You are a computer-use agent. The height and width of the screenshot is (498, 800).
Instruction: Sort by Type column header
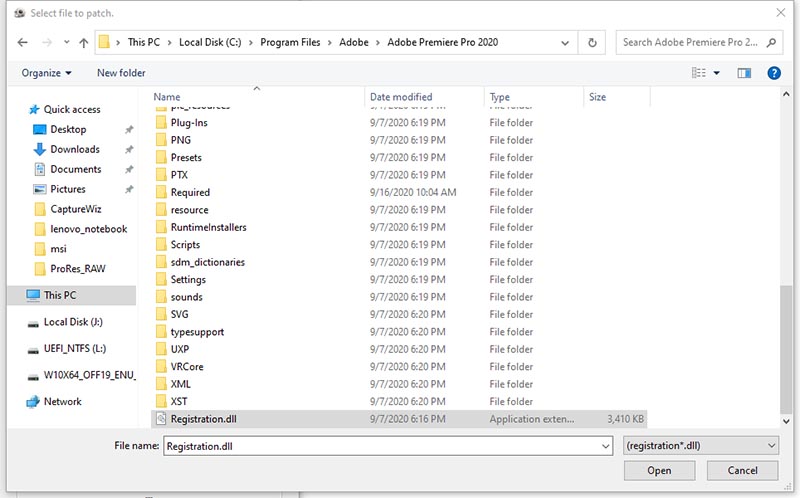(499, 97)
